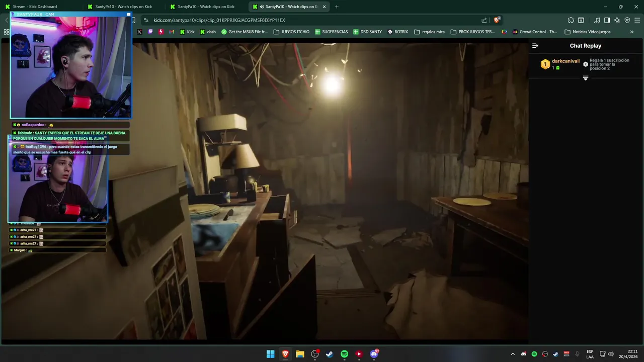Open OBS Studio from taskbar
644x362 pixels.
point(315,354)
